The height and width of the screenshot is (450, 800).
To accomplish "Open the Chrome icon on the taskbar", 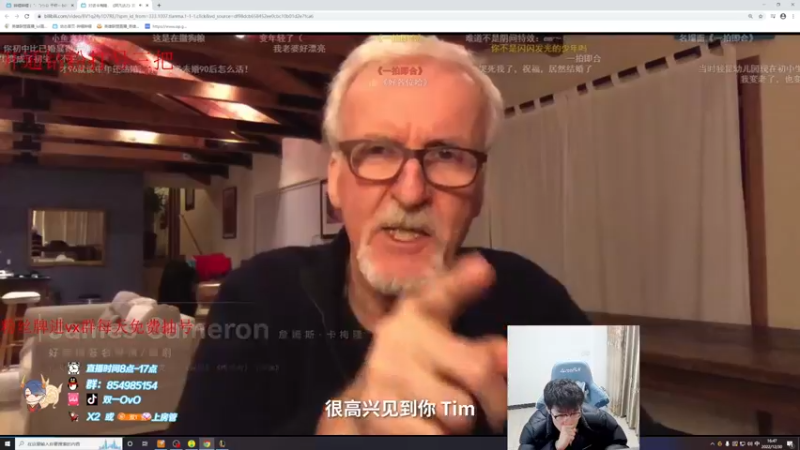I will pyautogui.click(x=207, y=444).
